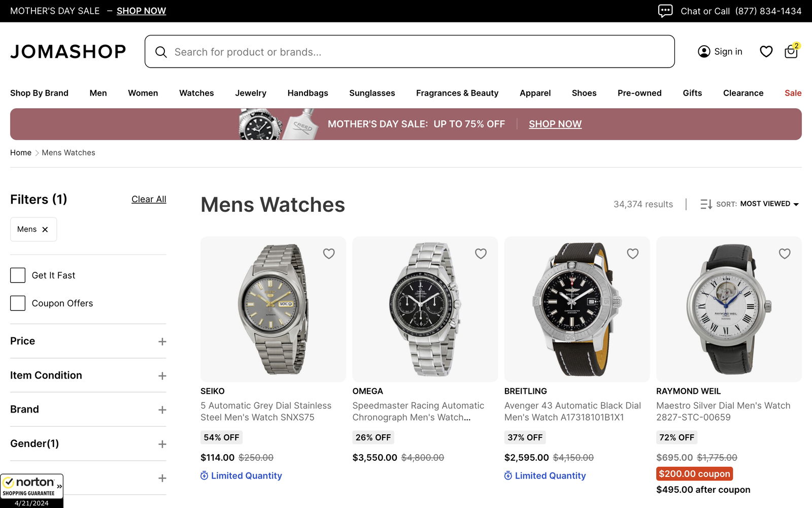Image resolution: width=812 pixels, height=508 pixels.
Task: Open Breitling Avenger product image
Action: click(577, 309)
